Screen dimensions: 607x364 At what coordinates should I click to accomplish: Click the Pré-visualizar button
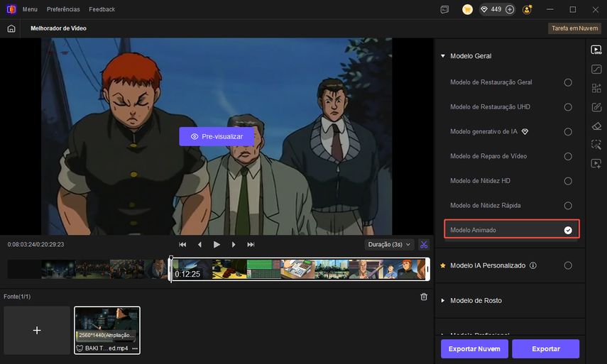click(x=217, y=136)
